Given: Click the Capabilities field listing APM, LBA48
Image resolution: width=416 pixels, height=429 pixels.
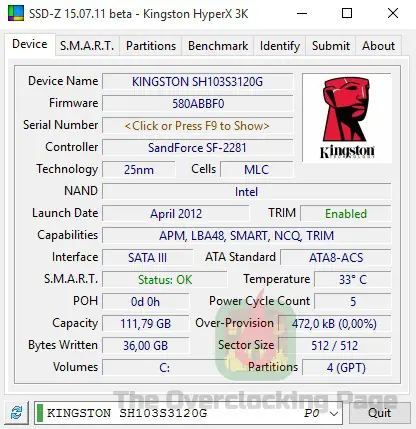Looking at the screenshot, I should click(246, 236).
